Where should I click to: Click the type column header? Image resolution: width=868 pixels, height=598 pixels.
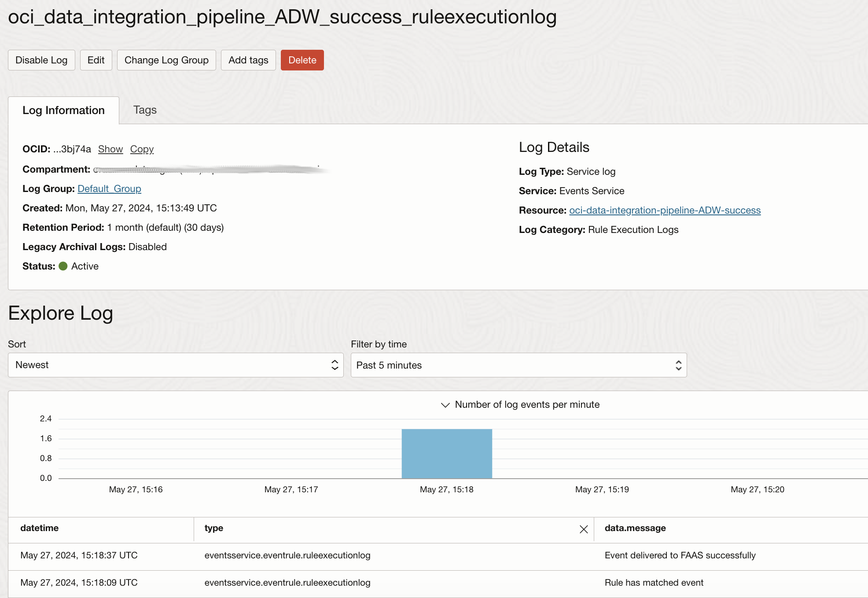point(213,528)
